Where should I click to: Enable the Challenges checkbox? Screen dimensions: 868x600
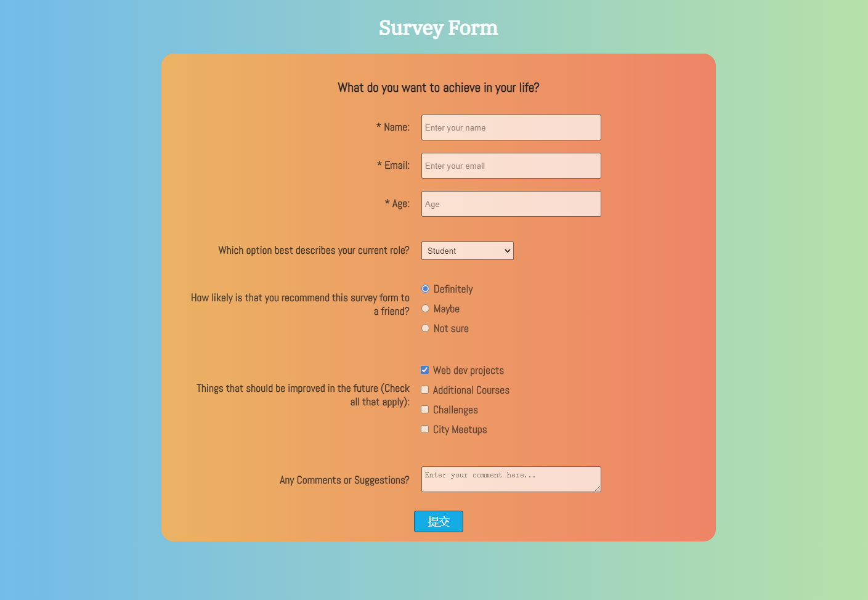(424, 410)
